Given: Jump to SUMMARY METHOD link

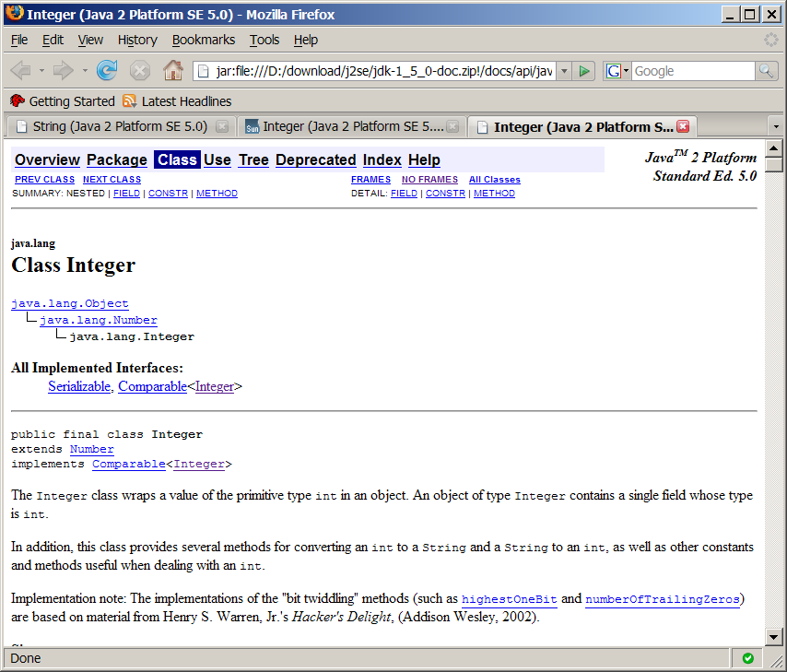Looking at the screenshot, I should (217, 194).
